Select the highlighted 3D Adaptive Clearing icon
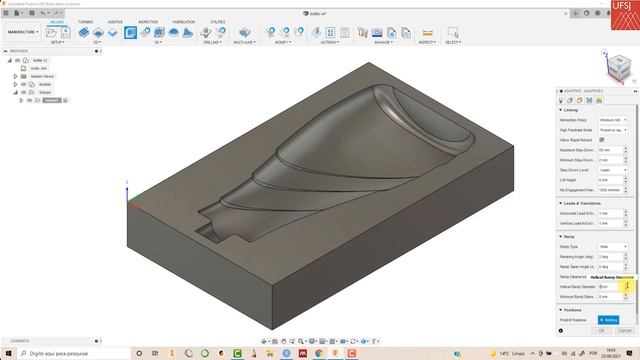640x360 pixels. (x=131, y=32)
